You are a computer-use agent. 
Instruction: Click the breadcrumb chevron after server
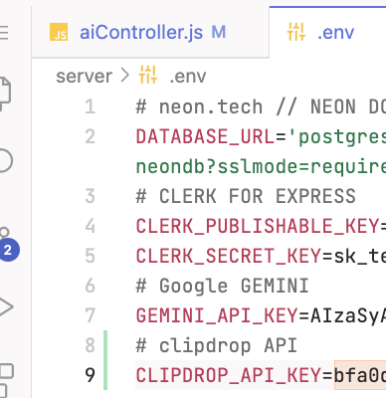point(125,75)
